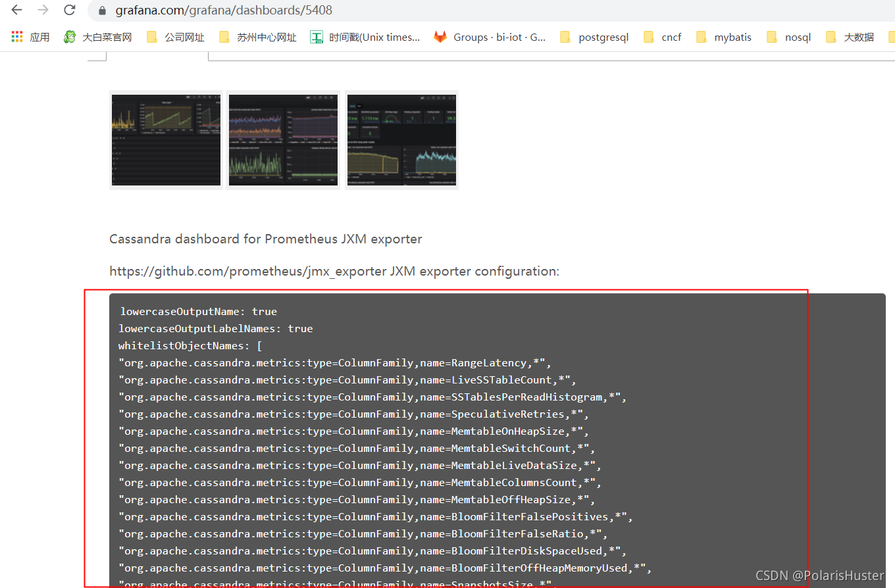Click the name=SSTablesPerReadHistogram config line
895x588 pixels.
(372, 397)
